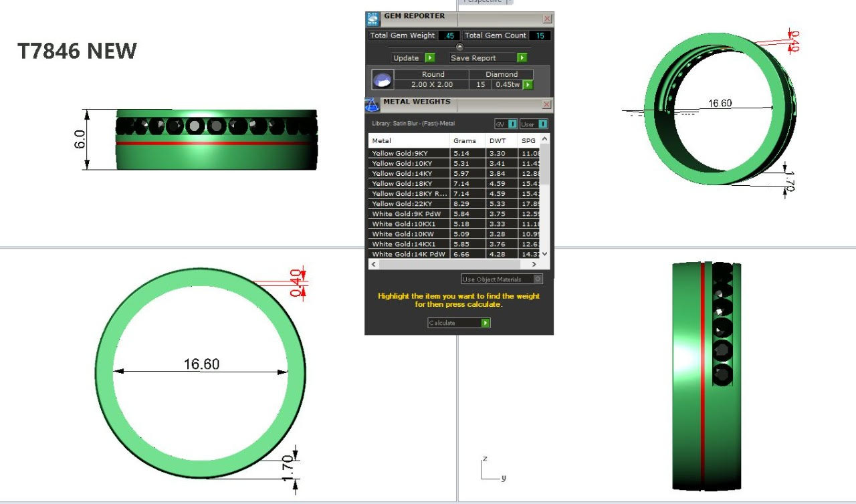Click the Metal Weights scale icon
The image size is (856, 504).
click(x=372, y=105)
